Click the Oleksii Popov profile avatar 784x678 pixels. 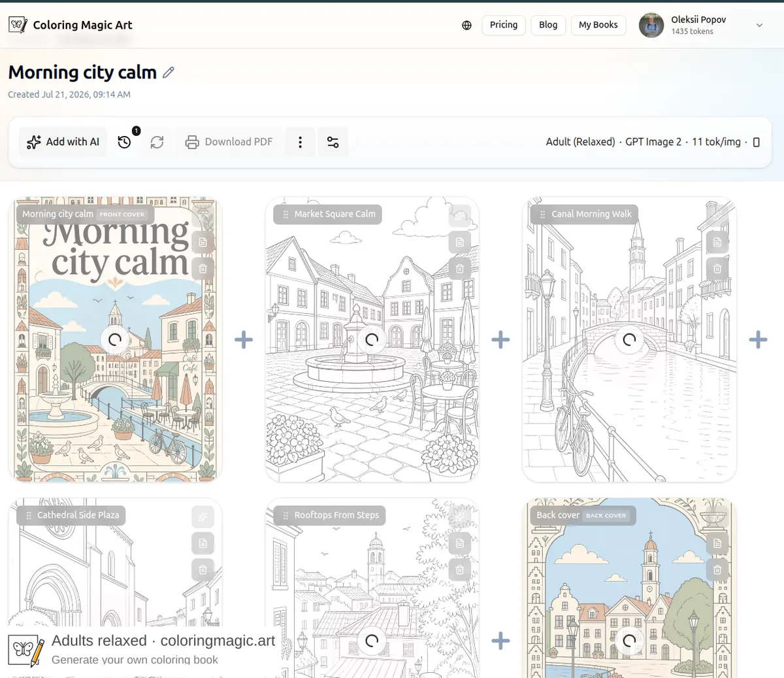(651, 25)
